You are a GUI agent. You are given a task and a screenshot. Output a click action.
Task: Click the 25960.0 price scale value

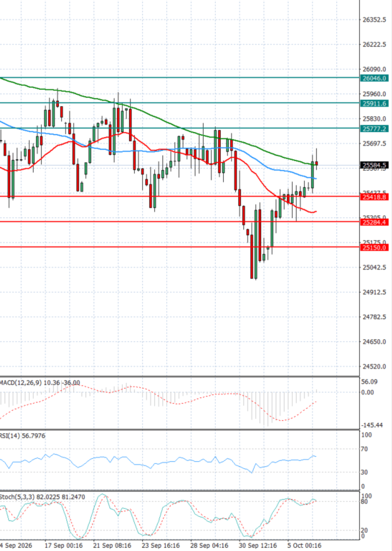(374, 94)
